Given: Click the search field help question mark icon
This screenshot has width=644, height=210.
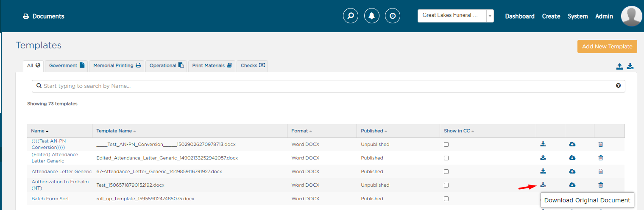Looking at the screenshot, I should click(618, 86).
